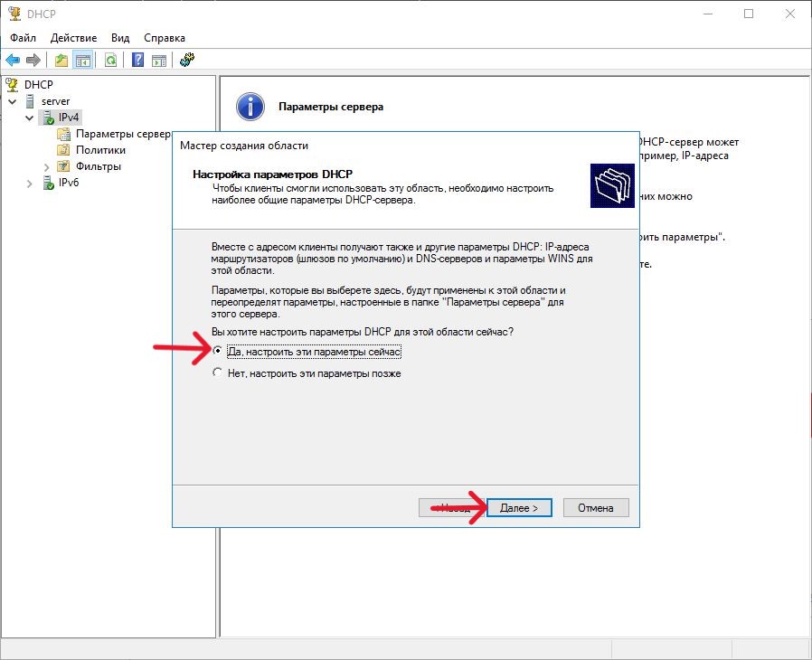Select 'Нет, настроить эти параметры позже' option

[x=217, y=372]
